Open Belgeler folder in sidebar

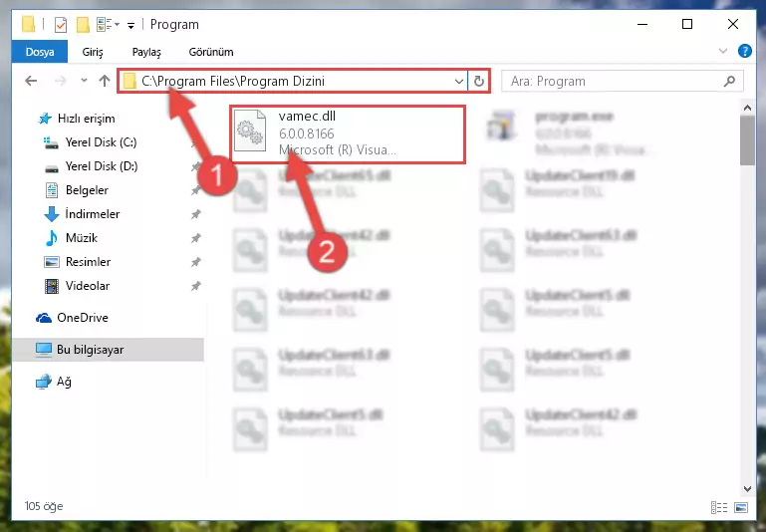(87, 190)
